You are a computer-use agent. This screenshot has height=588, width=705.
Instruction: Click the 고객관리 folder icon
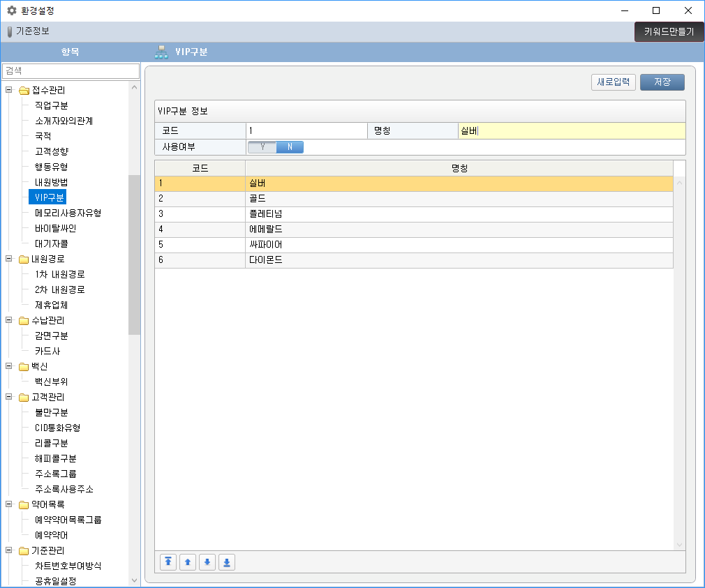pos(24,397)
